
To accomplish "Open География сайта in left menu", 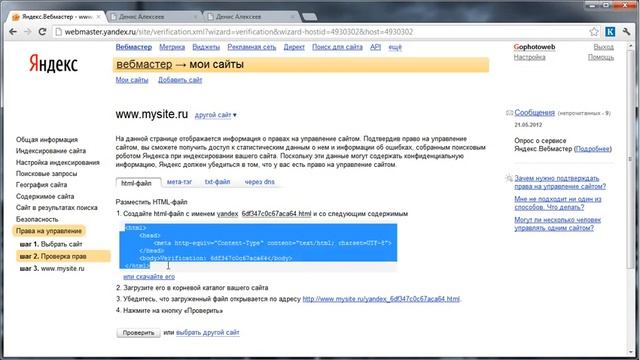I will coord(41,185).
